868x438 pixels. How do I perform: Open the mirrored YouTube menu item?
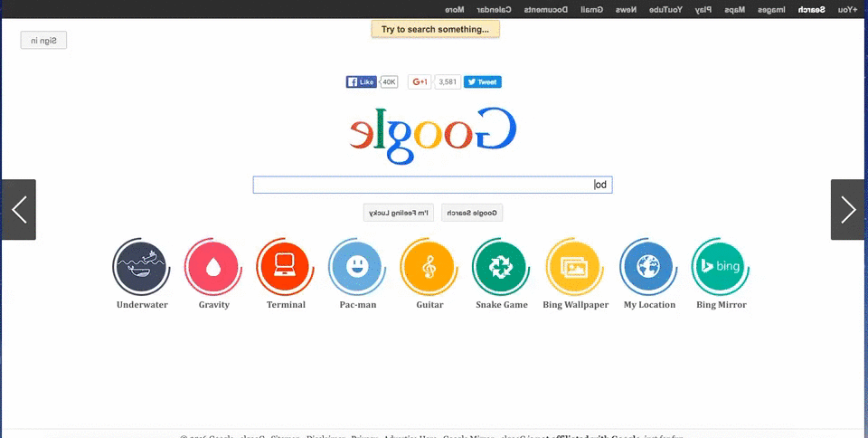tap(666, 9)
